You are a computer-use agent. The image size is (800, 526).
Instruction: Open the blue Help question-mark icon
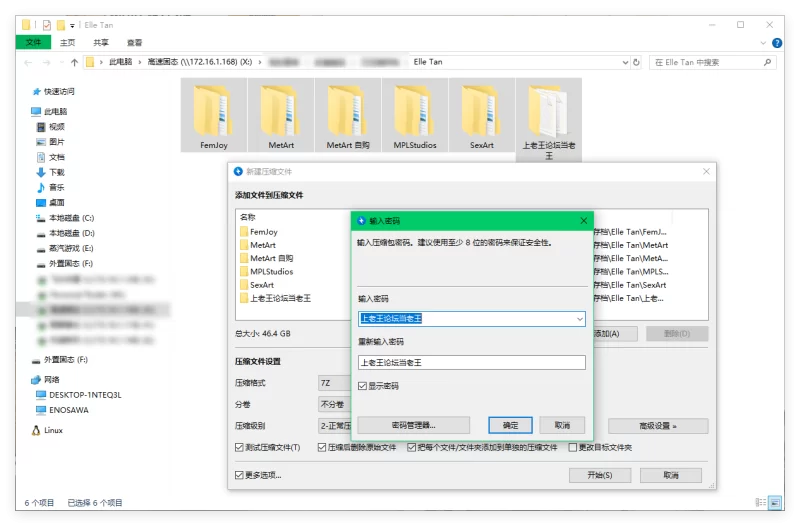776,43
